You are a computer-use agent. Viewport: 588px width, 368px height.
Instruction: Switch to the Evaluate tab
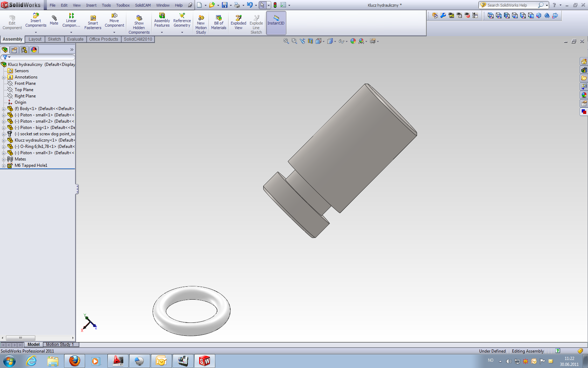[75, 39]
